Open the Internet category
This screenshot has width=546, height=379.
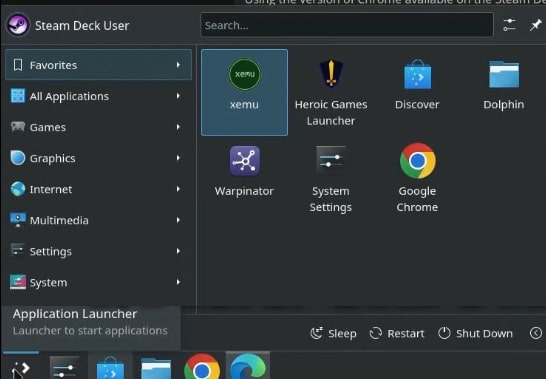(x=98, y=189)
